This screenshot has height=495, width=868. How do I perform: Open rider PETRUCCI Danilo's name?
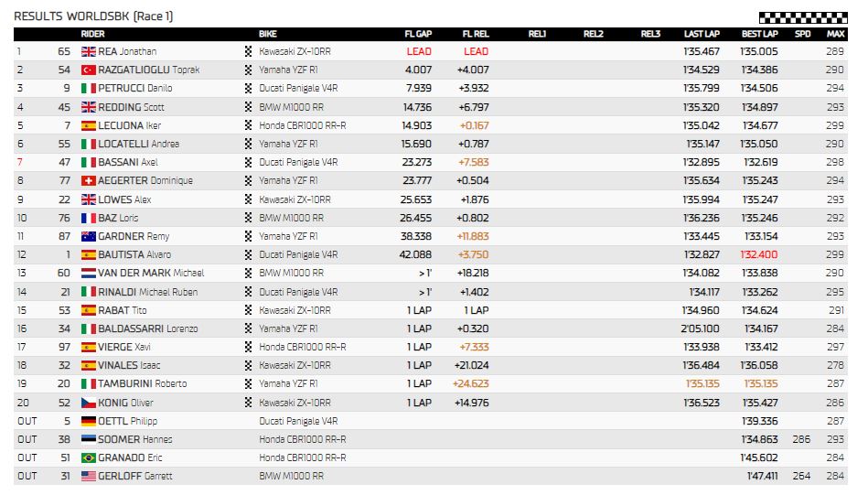pyautogui.click(x=135, y=88)
